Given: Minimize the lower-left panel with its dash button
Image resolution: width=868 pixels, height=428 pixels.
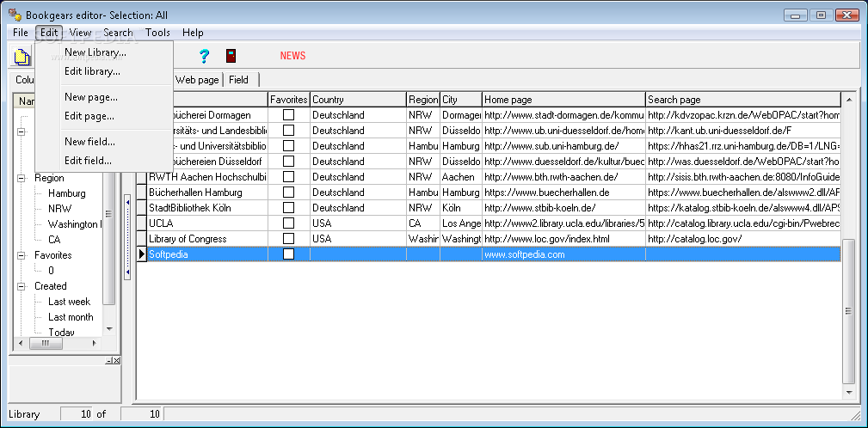Looking at the screenshot, I should pyautogui.click(x=109, y=361).
